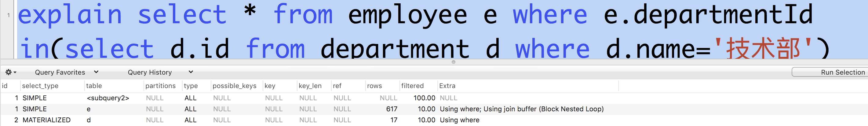Click the word 'explain' in the query editor
This screenshot has width=868, height=126.
point(69,15)
